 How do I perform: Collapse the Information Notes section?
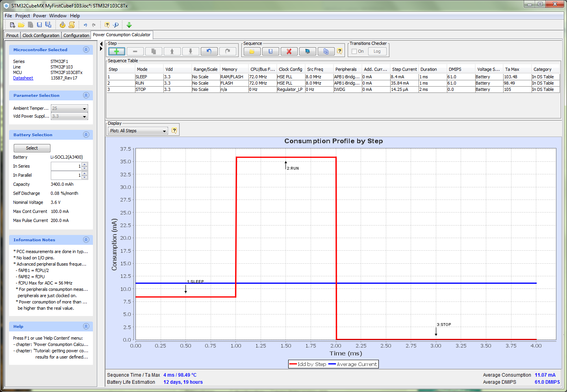click(x=86, y=240)
